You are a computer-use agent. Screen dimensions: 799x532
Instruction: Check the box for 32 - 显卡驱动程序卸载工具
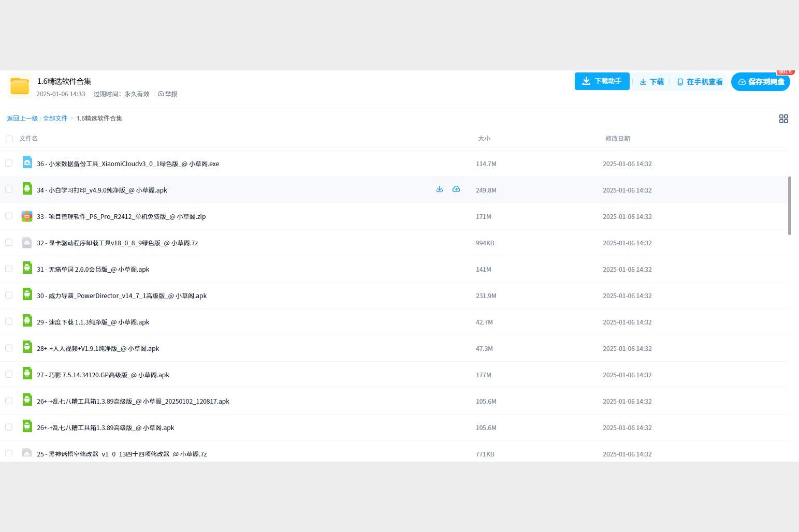tap(9, 242)
